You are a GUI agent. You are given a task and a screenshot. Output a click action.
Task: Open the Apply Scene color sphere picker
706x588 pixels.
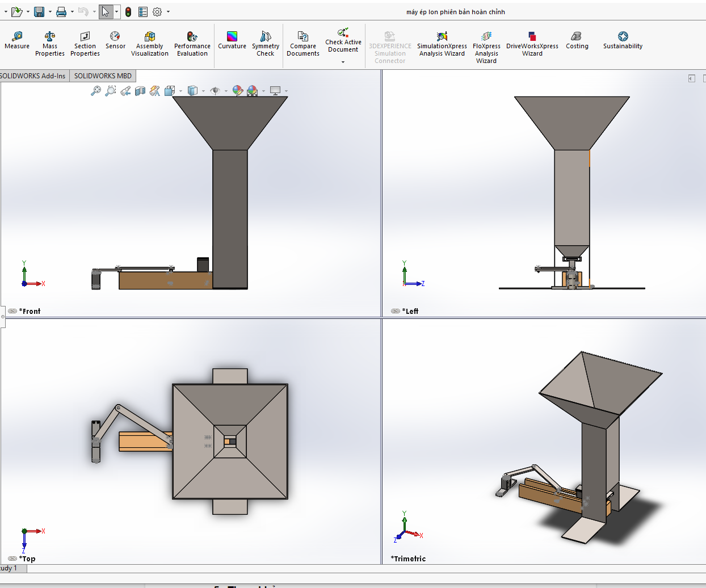tap(253, 91)
